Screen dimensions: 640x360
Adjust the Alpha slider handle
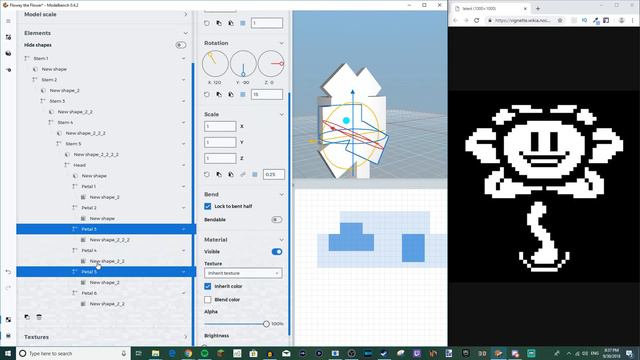coord(266,324)
